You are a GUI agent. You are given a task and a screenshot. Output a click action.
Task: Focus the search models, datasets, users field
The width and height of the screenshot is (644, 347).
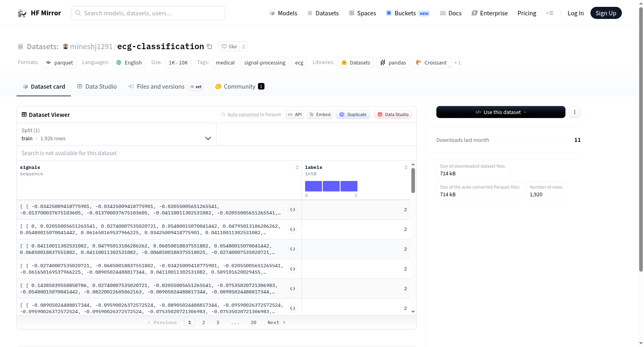pos(148,13)
